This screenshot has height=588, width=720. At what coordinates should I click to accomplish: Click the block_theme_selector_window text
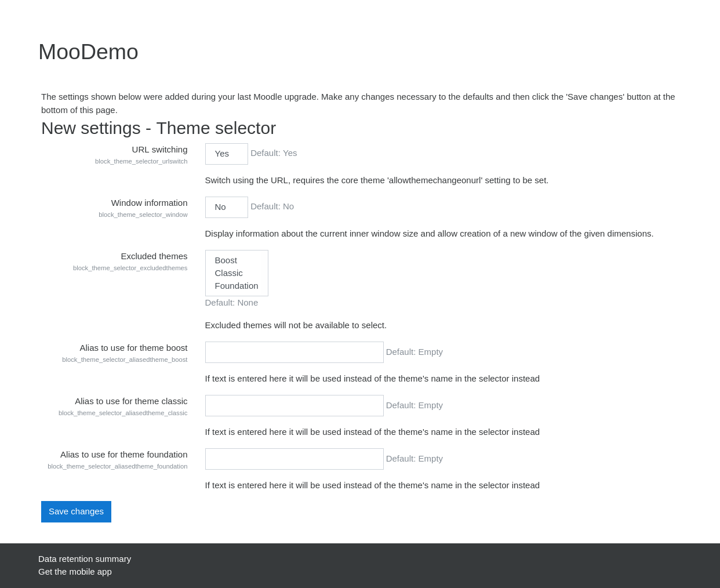click(x=143, y=215)
